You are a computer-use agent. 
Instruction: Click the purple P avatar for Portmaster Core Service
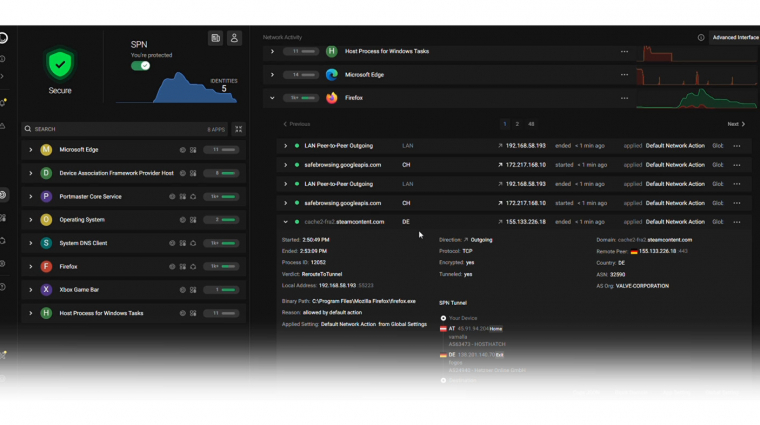click(x=46, y=196)
